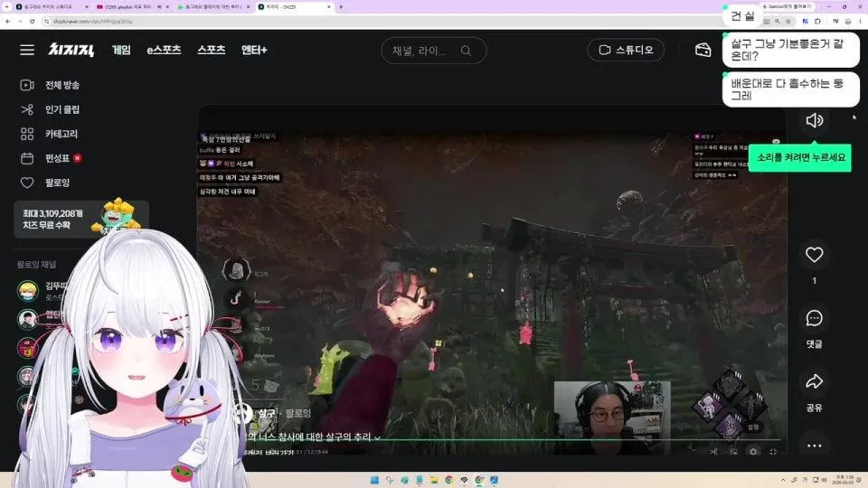
Task: Open the 김뚜띠 channel avatar
Action: (28, 290)
